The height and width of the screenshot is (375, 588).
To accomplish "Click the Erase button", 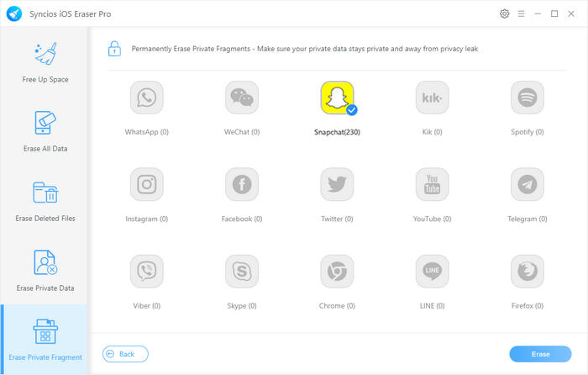I will tap(540, 354).
